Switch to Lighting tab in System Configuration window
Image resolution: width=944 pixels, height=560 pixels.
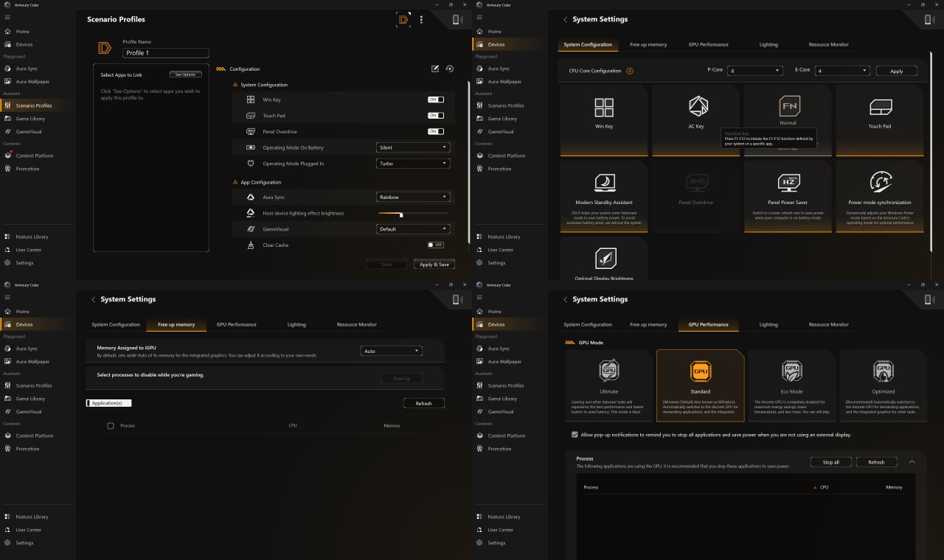768,44
